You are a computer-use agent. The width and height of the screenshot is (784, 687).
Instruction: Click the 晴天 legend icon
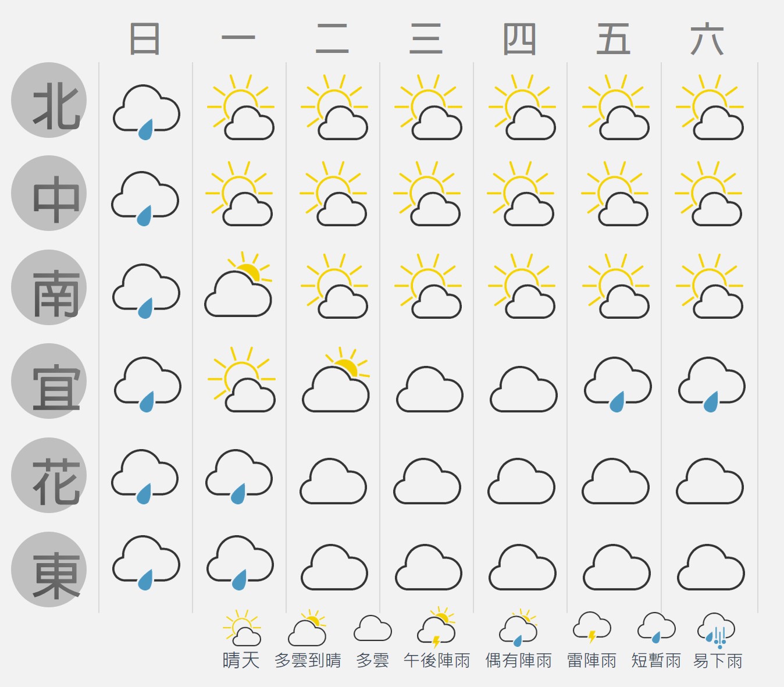[242, 628]
